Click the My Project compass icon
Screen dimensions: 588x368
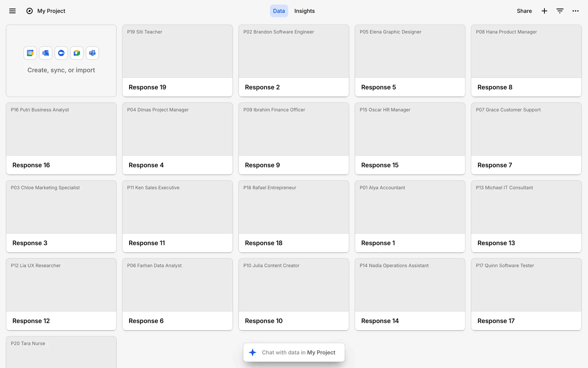coord(29,11)
